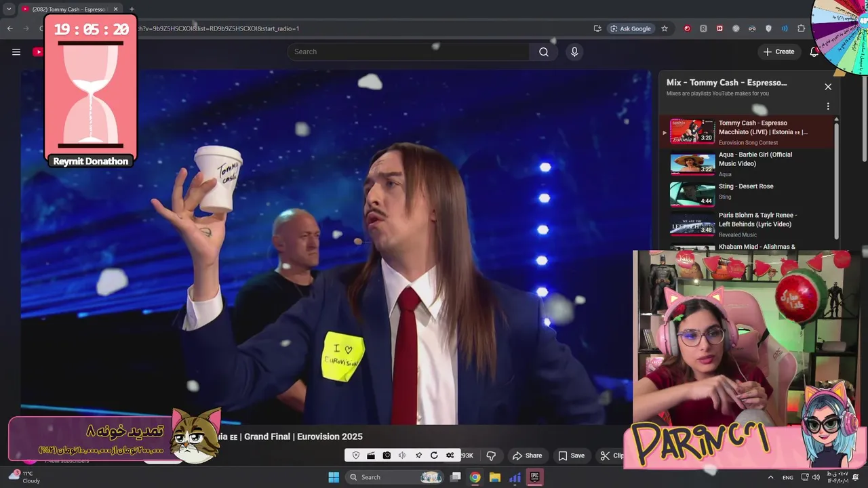Click the gray shield extension icon
The image size is (868, 488).
tap(768, 28)
